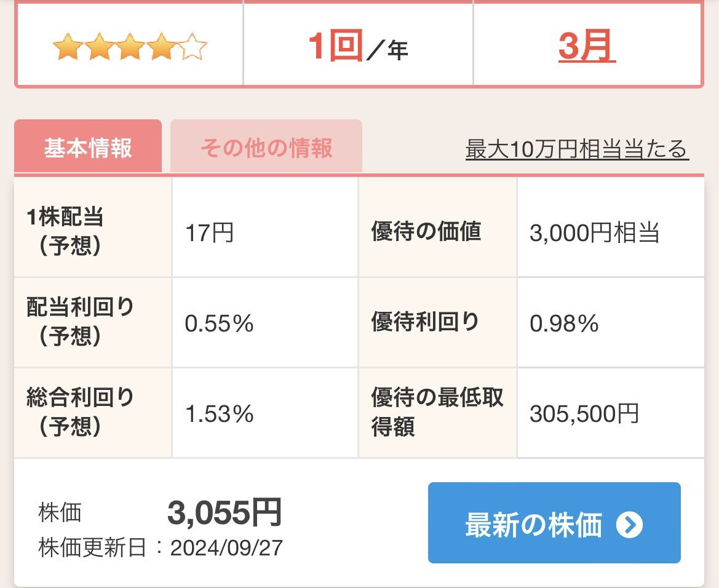This screenshot has width=719, height=588.
Task: Click the arrow icon on 最新の株価 button
Action: click(x=629, y=526)
